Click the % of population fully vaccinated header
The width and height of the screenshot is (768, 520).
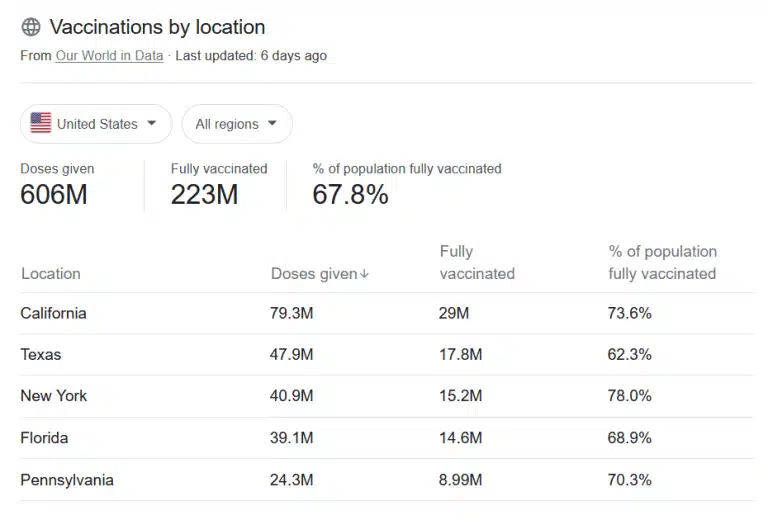(x=662, y=262)
